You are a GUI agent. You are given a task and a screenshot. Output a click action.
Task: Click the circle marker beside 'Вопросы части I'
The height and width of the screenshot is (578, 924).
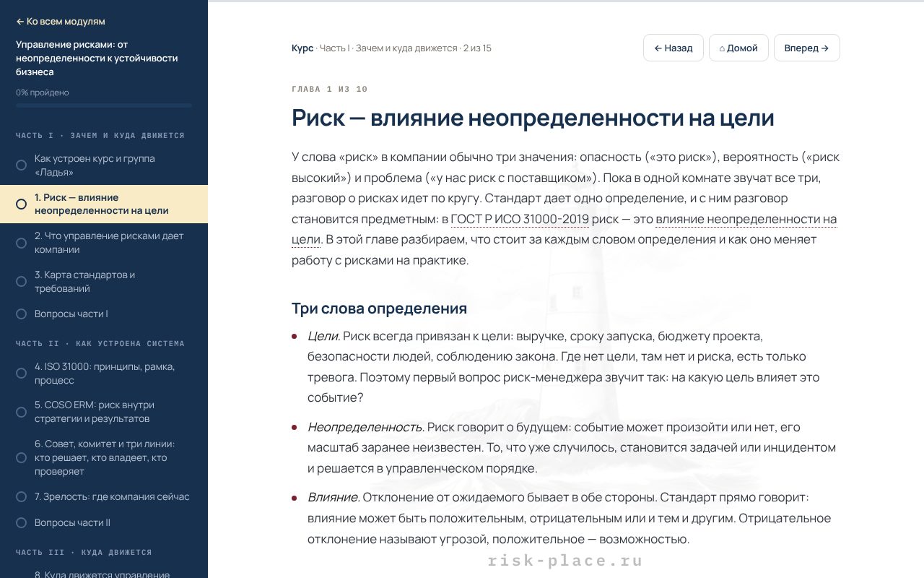(22, 314)
